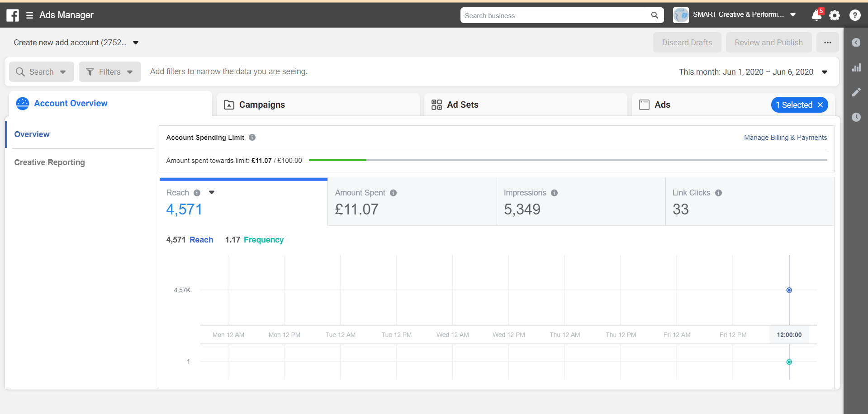
Task: Click the Amount Spent info icon
Action: click(x=393, y=193)
